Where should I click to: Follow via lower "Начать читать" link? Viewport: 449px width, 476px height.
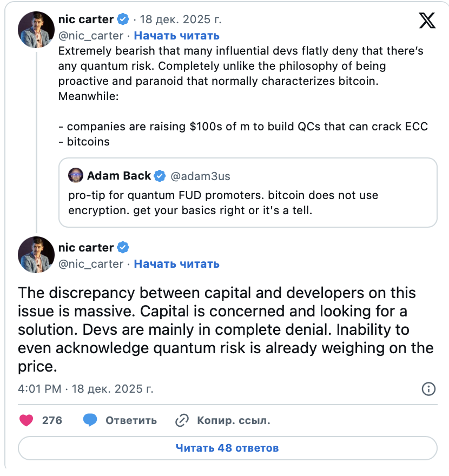(176, 264)
